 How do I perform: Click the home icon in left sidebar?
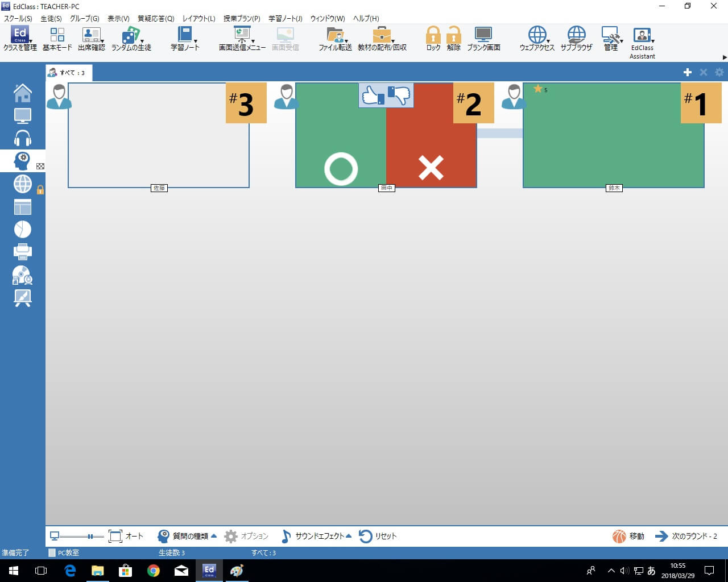click(x=23, y=93)
